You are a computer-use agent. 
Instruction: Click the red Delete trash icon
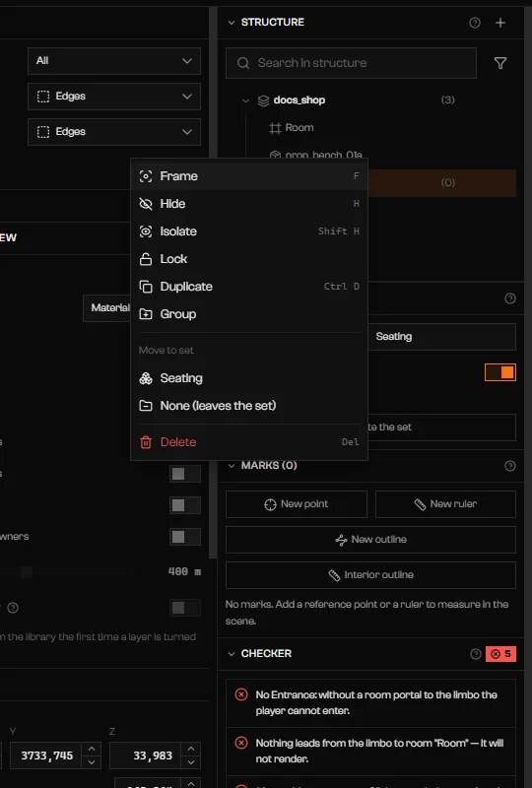click(146, 442)
